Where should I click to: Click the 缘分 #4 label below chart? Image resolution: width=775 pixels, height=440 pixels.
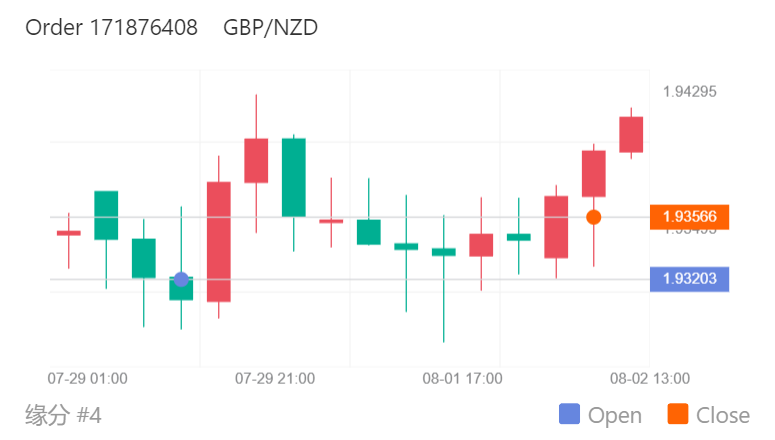[x=63, y=415]
